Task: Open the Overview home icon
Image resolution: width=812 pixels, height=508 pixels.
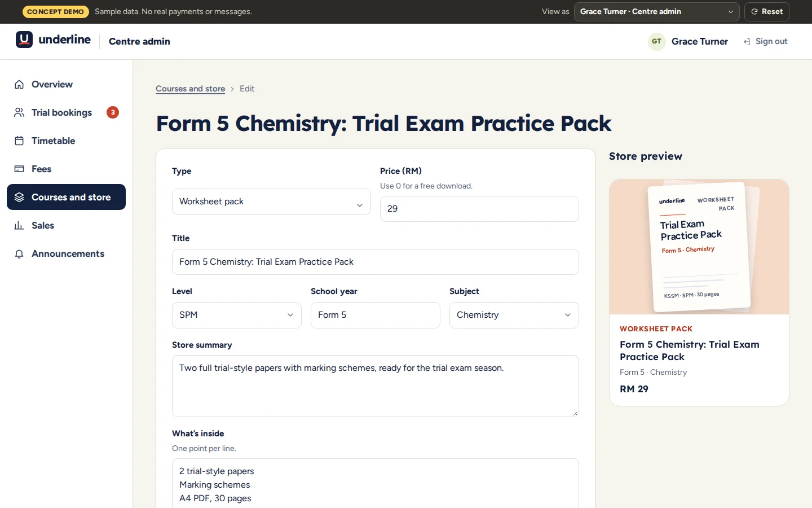Action: (19, 84)
